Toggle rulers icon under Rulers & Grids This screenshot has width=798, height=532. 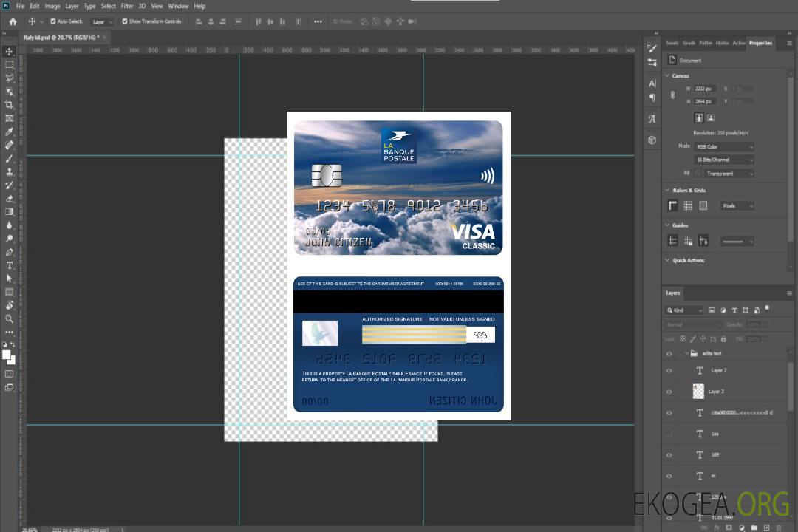[x=672, y=205]
